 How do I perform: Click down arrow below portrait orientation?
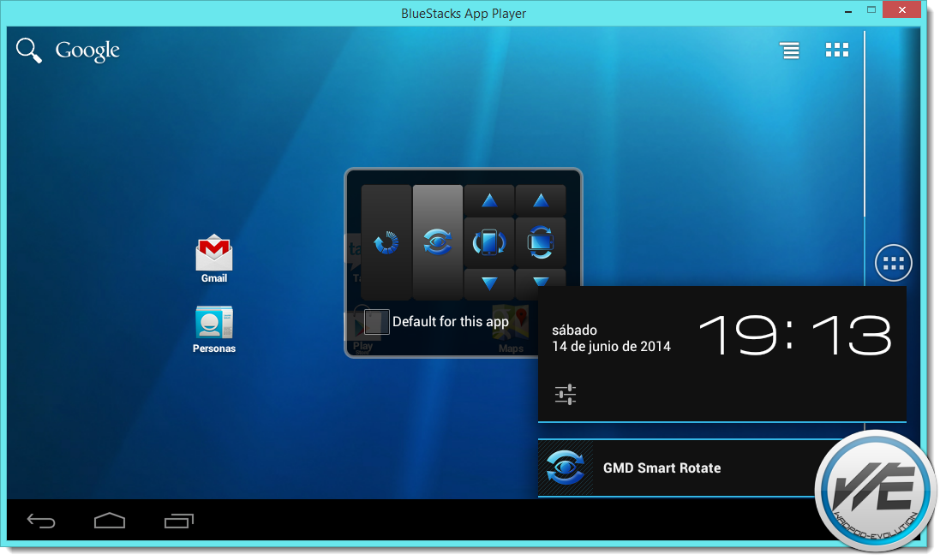tap(489, 284)
